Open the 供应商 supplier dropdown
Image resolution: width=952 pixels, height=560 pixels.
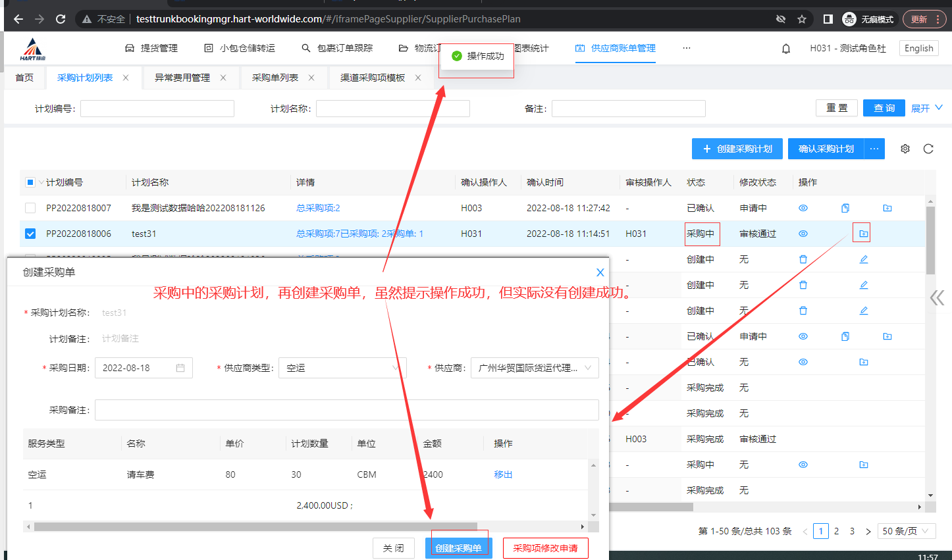pyautogui.click(x=534, y=368)
